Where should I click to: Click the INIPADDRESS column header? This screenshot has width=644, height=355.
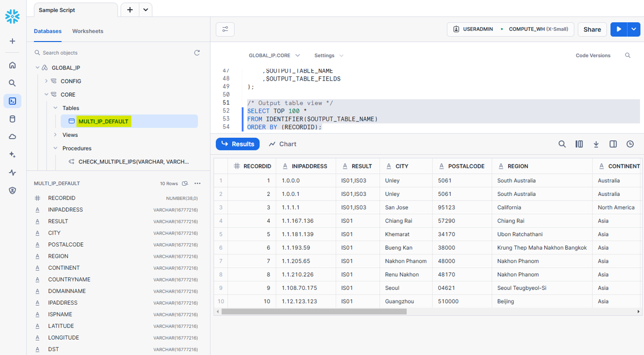click(x=306, y=166)
